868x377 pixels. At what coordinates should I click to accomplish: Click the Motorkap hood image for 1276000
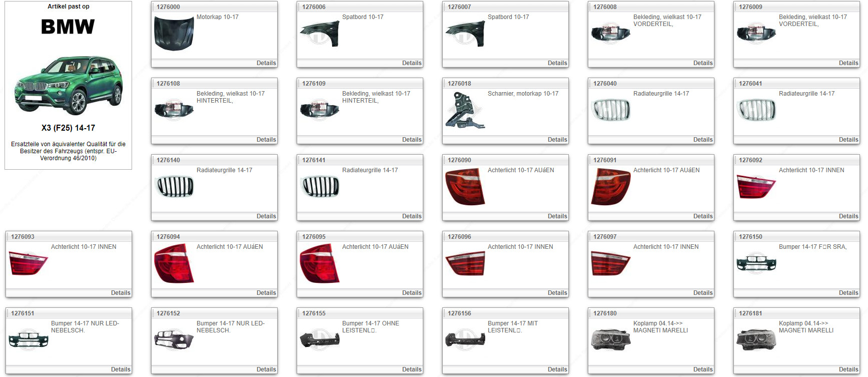(174, 34)
